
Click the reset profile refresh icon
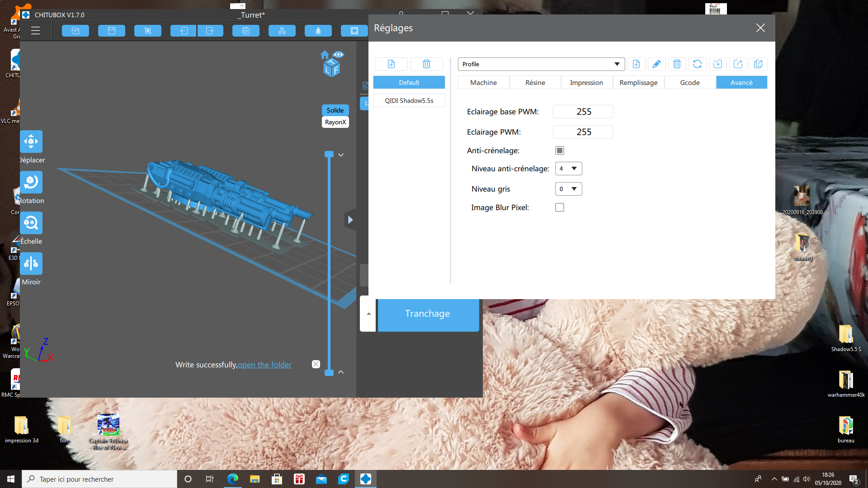coord(697,64)
